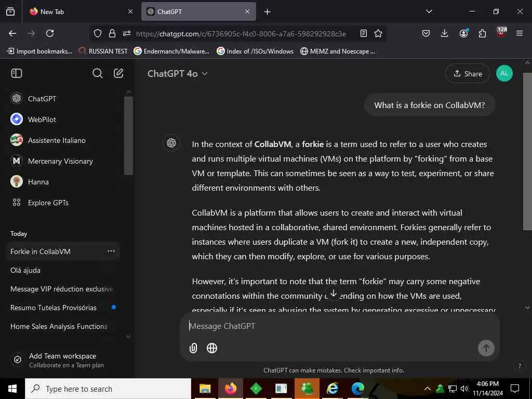Open the Endermanch/Malware bookmark
The width and height of the screenshot is (532, 399).
pos(171,51)
